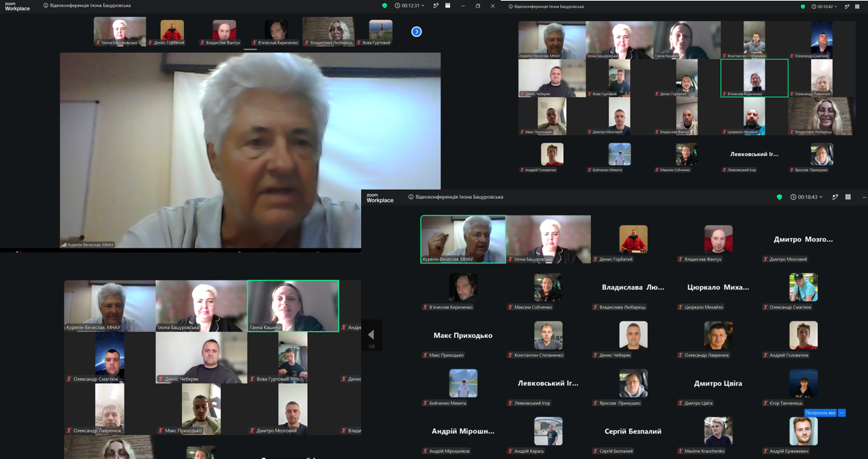Show next participants with blue arrow button
The width and height of the screenshot is (868, 459).
[417, 31]
